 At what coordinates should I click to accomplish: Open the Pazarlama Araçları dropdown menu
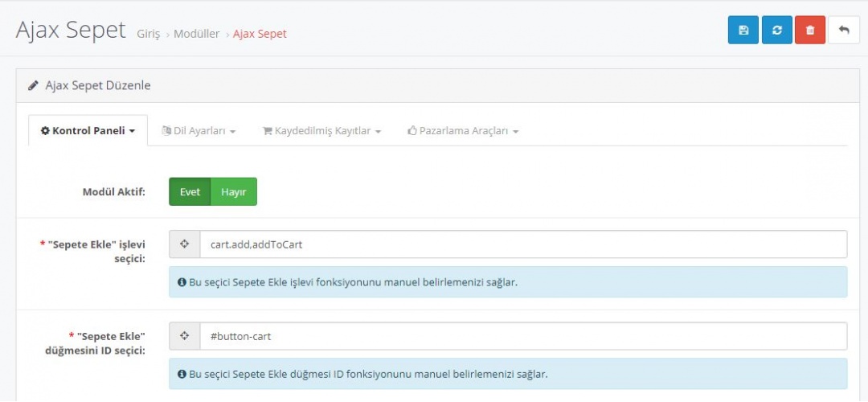click(x=463, y=131)
